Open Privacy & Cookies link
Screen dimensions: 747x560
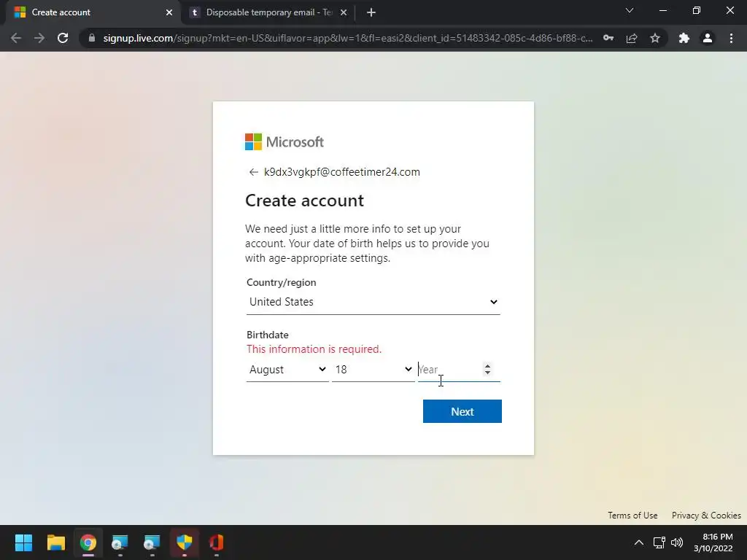tap(706, 516)
